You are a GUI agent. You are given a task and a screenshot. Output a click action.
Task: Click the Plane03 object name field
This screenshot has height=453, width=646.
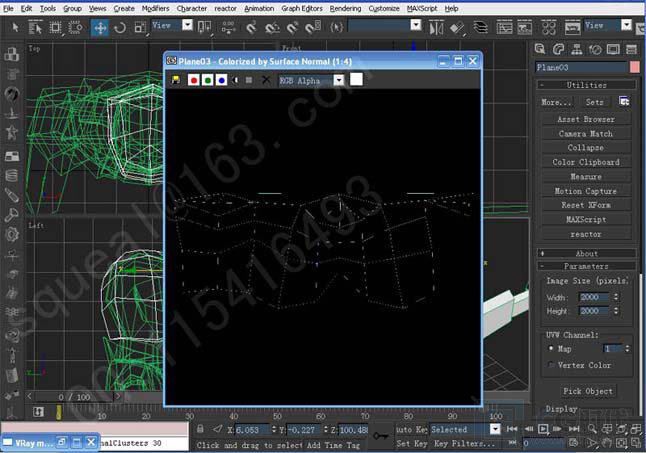(581, 68)
